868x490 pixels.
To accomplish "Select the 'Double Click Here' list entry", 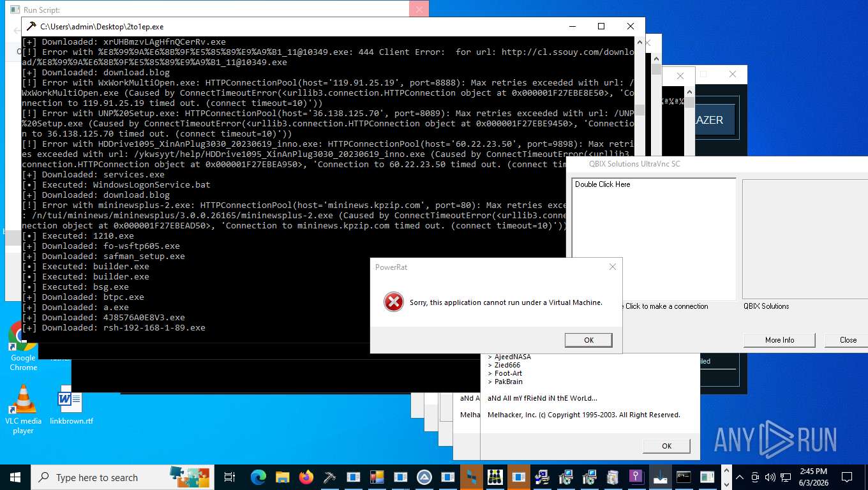I will pos(602,184).
